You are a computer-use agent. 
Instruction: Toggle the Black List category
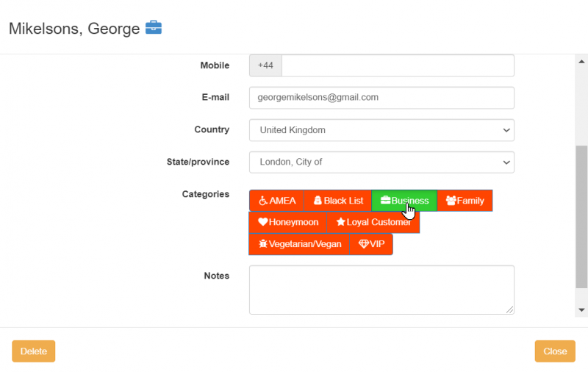tap(337, 201)
